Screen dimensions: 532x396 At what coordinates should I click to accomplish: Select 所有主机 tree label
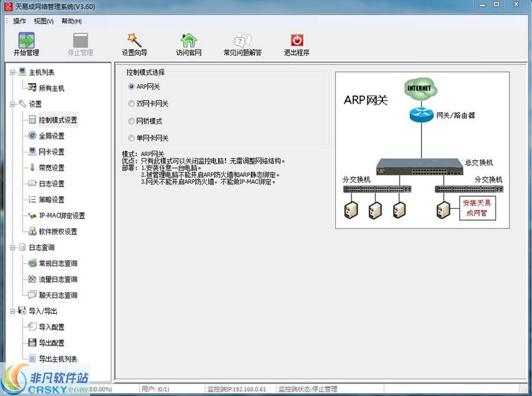pos(51,88)
